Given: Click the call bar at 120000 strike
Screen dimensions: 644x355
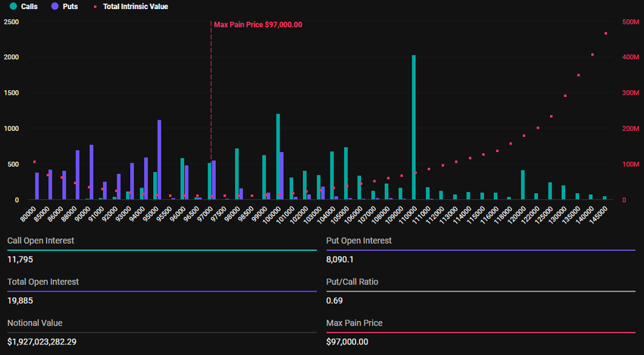Looking at the screenshot, I should (x=523, y=185).
